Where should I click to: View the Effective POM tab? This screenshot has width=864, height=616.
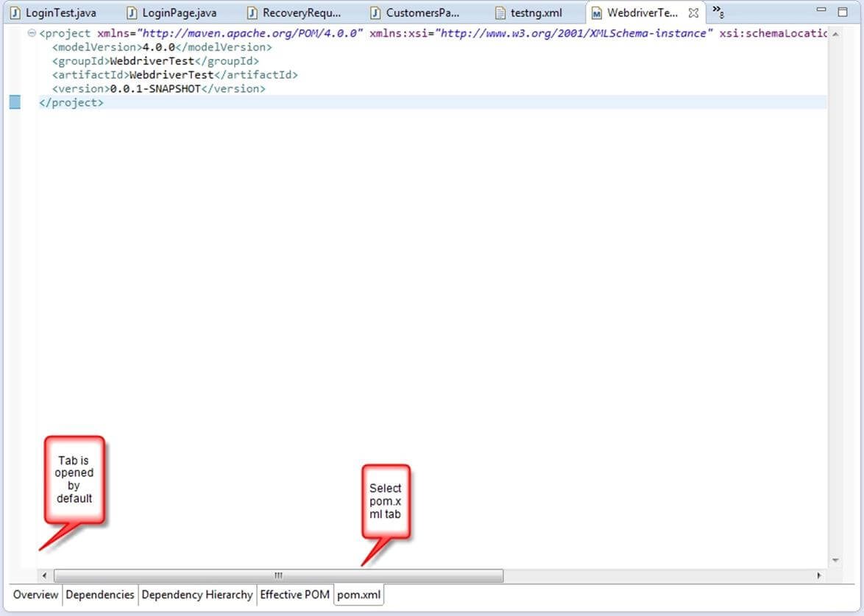tap(294, 595)
